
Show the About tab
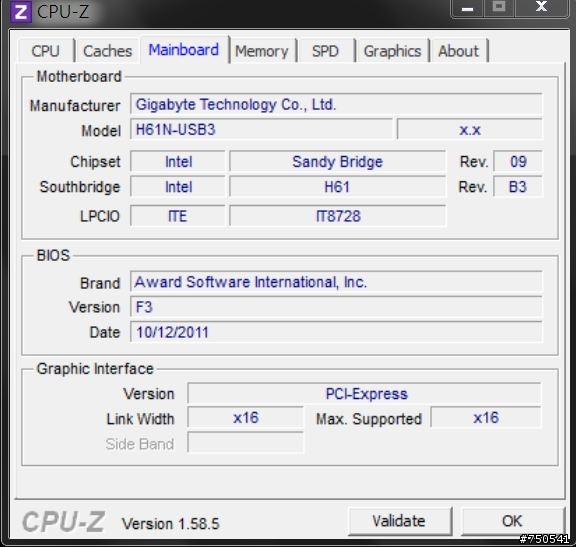[x=458, y=51]
